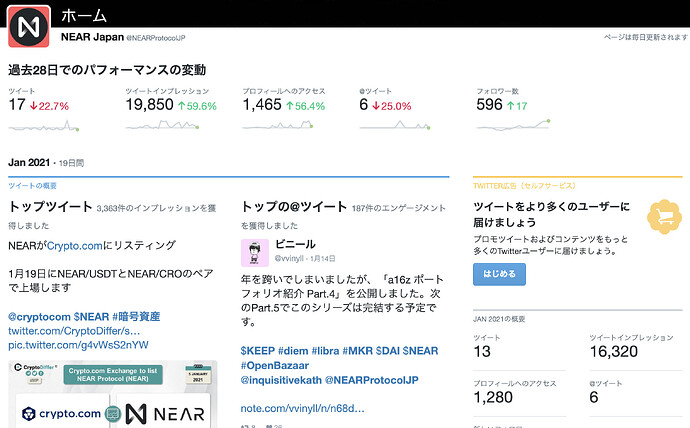Click the monthly @ツイート value 6

click(594, 397)
